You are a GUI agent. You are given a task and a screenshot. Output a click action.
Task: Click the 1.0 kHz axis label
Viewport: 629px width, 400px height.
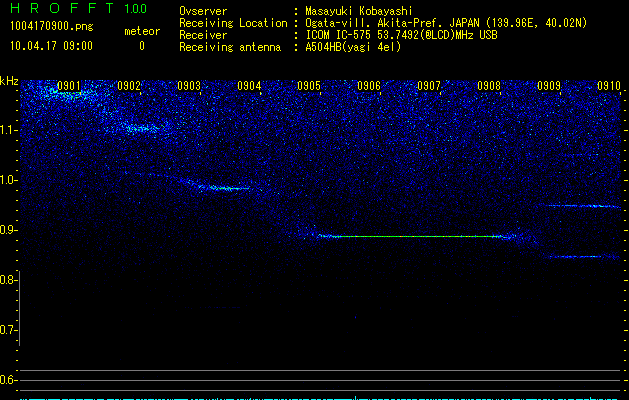8,180
